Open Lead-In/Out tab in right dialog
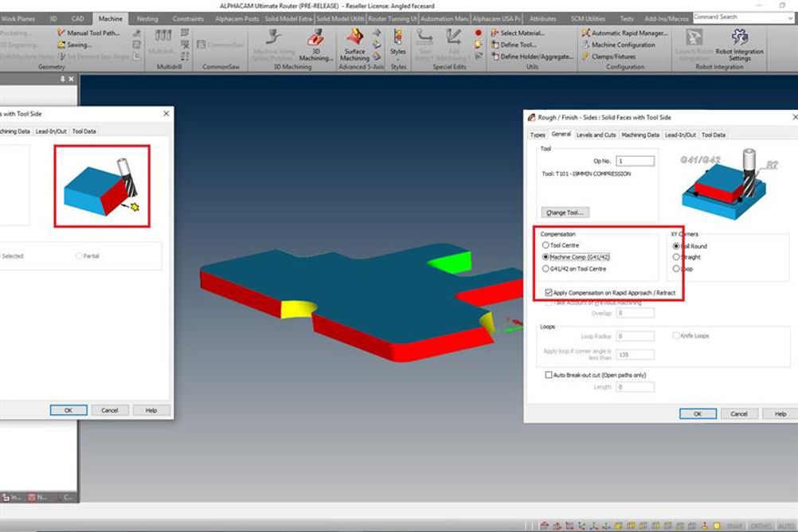The image size is (798, 532). [x=680, y=135]
